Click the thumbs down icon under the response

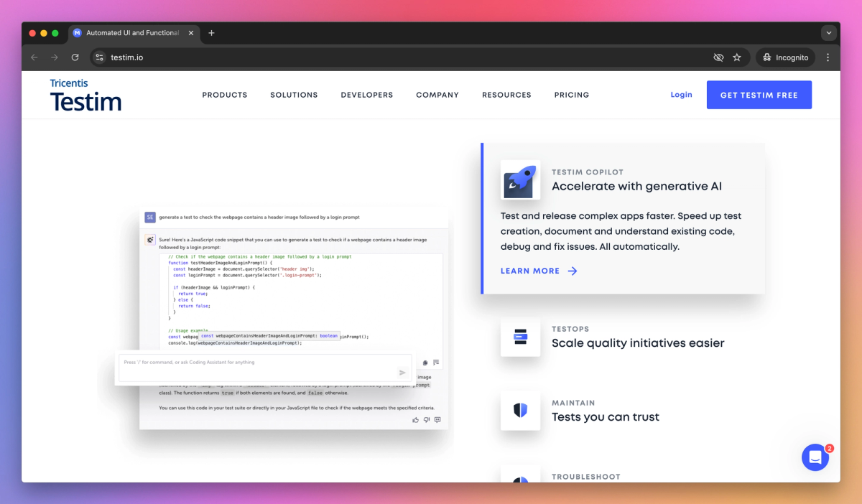pos(426,420)
